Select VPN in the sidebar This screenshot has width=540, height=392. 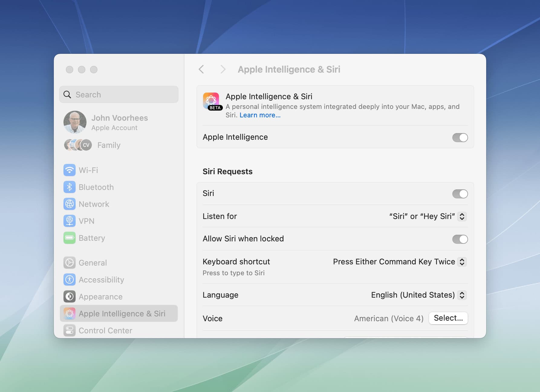coord(119,221)
